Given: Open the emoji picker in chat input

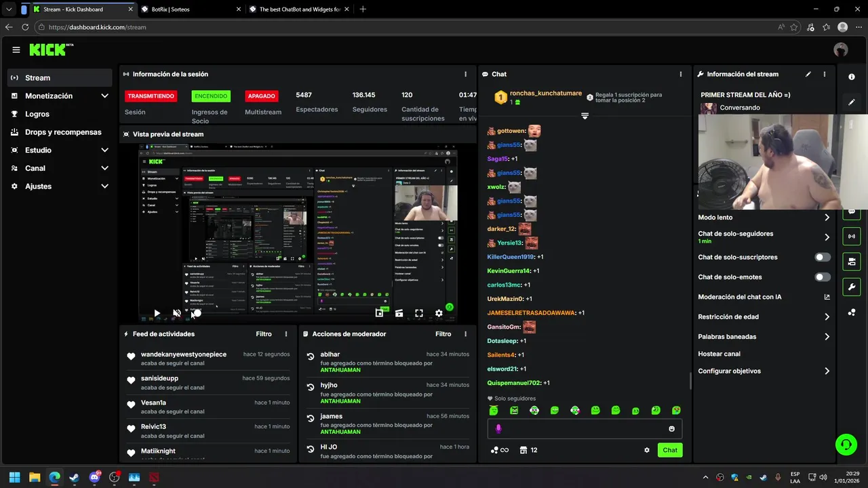Looking at the screenshot, I should pyautogui.click(x=672, y=428).
